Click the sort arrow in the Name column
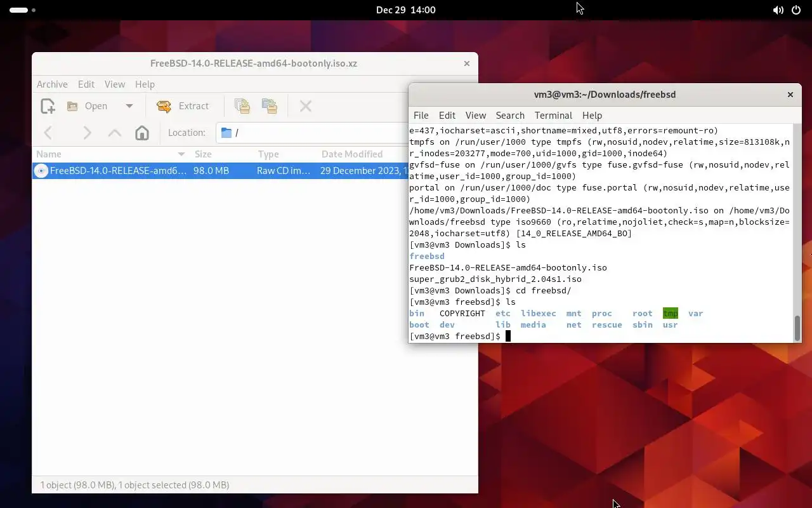The image size is (812, 508). (x=181, y=154)
